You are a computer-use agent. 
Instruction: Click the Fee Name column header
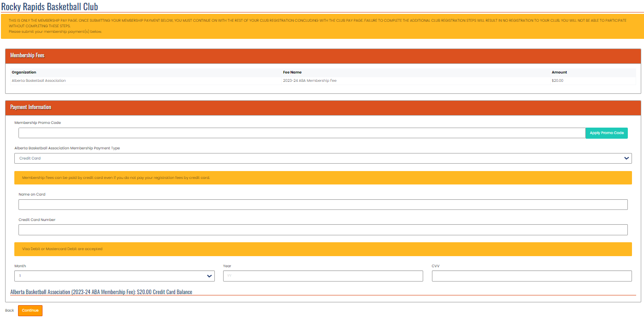[292, 72]
